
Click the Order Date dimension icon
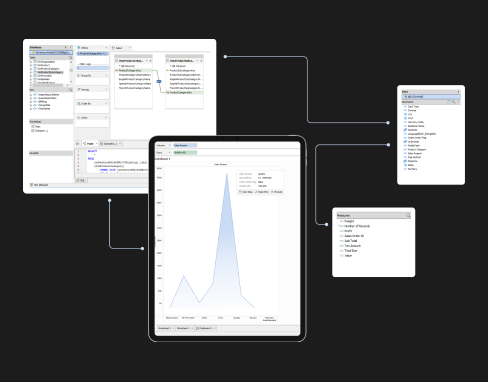tap(405, 142)
